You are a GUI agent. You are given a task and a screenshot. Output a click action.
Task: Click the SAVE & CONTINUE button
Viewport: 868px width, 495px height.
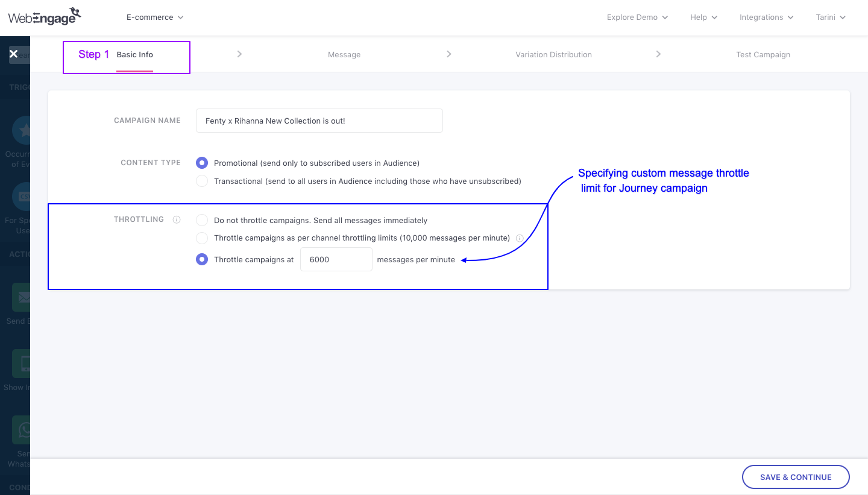point(796,477)
